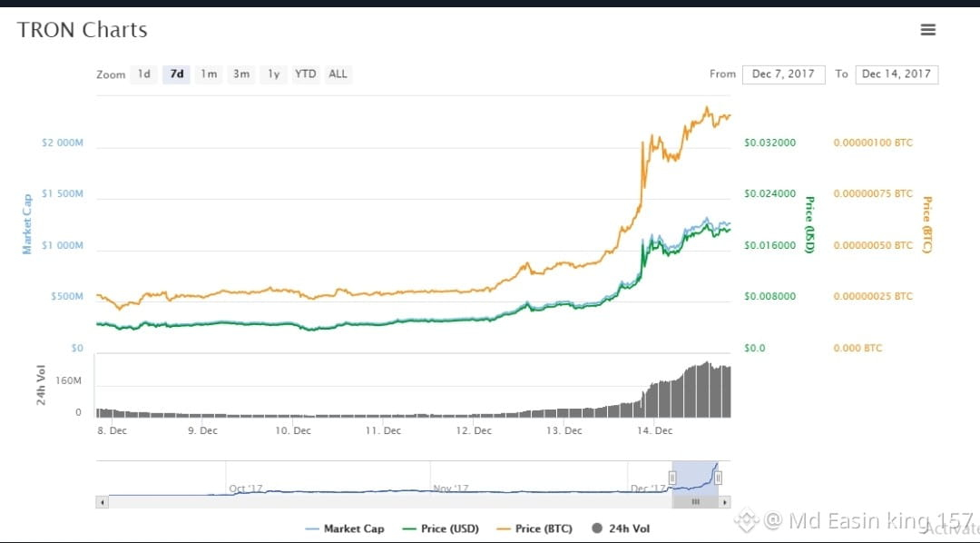Toggle 24h Vol series in legend
This screenshot has height=543, width=980.
point(621,529)
